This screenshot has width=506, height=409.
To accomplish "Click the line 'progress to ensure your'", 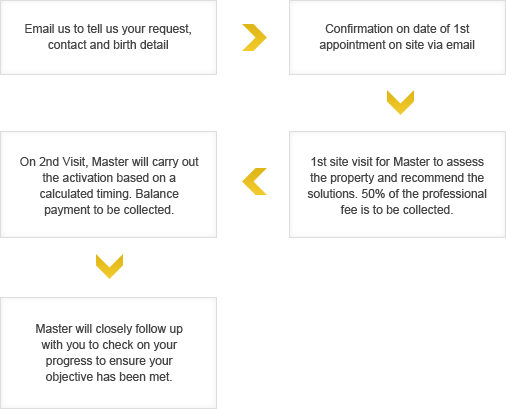I will 109,361.
